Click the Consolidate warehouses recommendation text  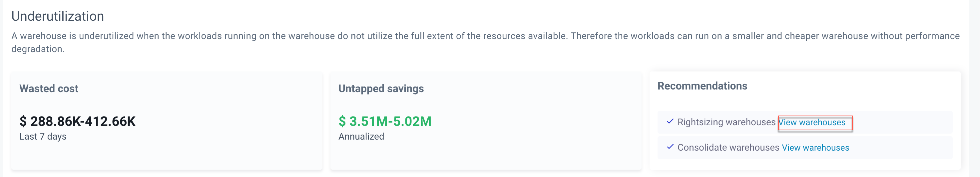point(728,148)
